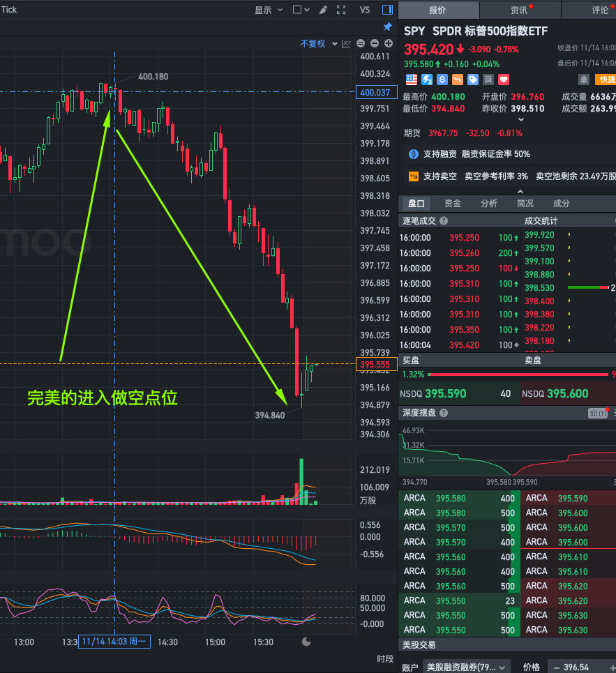Click help icon next to 逐笔成交
Viewport: 616px width, 673px height.
444,220
